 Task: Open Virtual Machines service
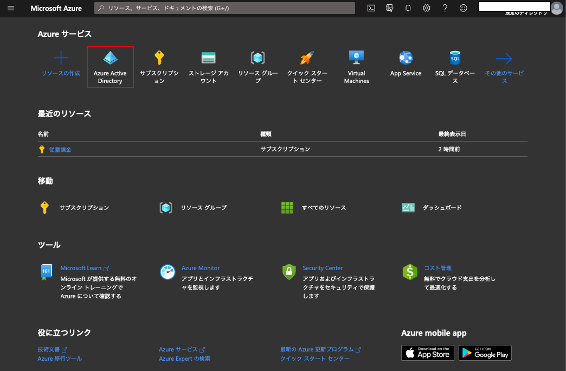(x=356, y=67)
